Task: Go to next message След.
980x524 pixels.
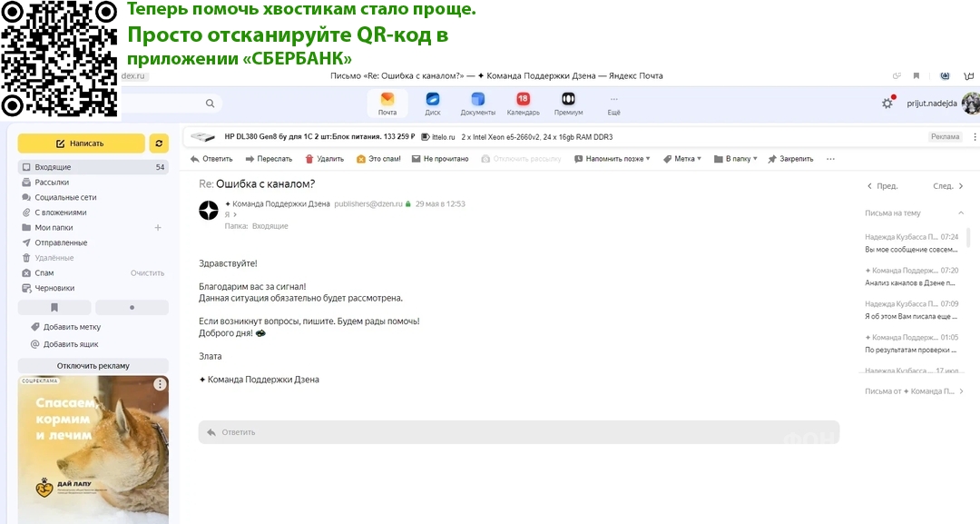Action: pos(948,185)
